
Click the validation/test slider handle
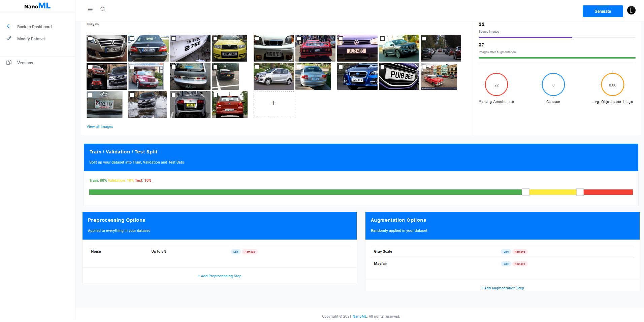click(x=580, y=192)
